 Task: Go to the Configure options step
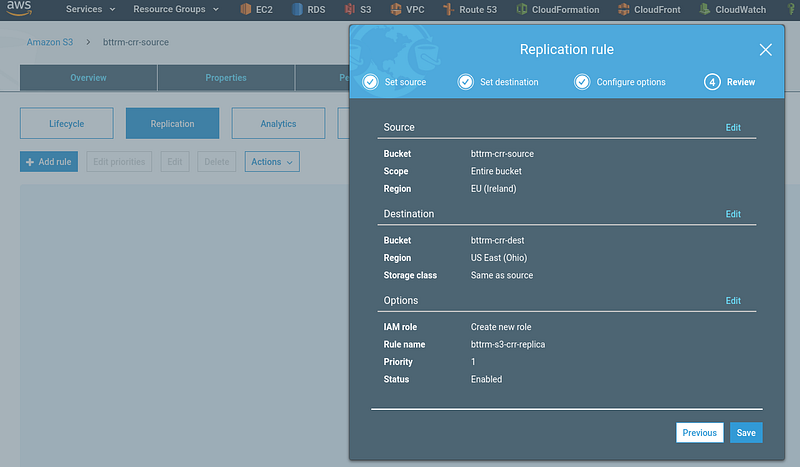[619, 82]
